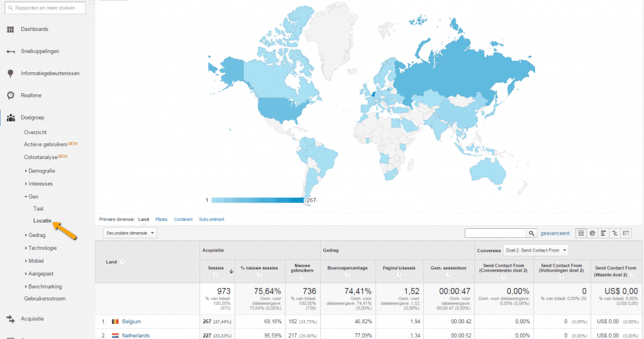Click the Bouncepercentage column header
This screenshot has height=339, width=644.
click(347, 268)
